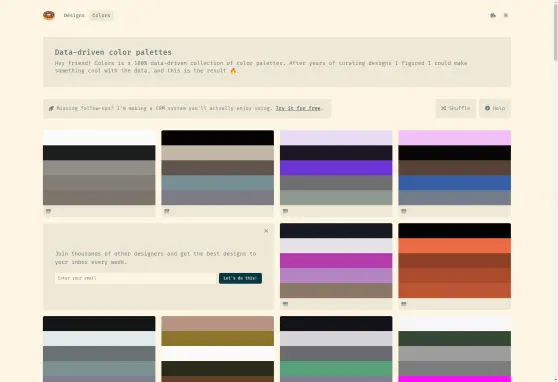Select the royal blue color stripe
This screenshot has width=558, height=382.
pyautogui.click(x=454, y=183)
